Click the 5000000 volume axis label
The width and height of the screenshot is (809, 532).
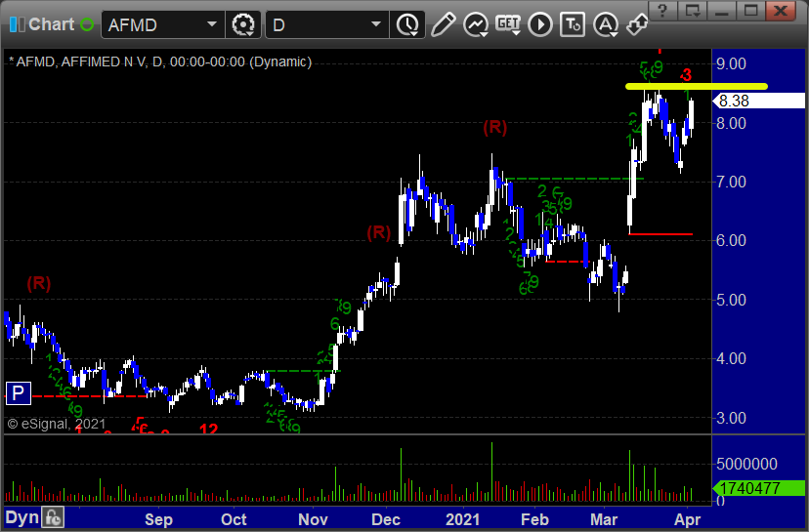746,464
